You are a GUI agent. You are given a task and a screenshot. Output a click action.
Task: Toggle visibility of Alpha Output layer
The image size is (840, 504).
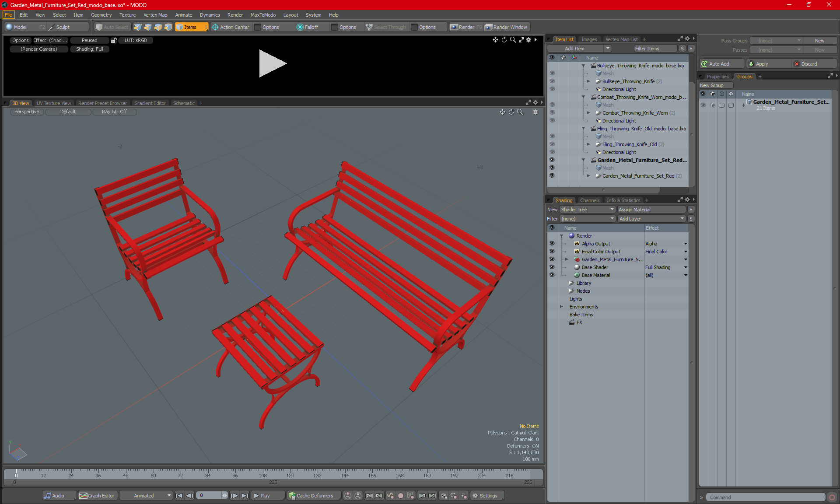[x=552, y=244]
